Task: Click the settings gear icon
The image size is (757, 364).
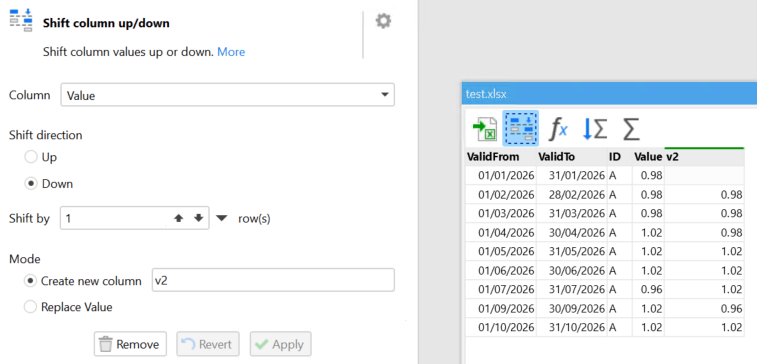Action: [x=383, y=21]
